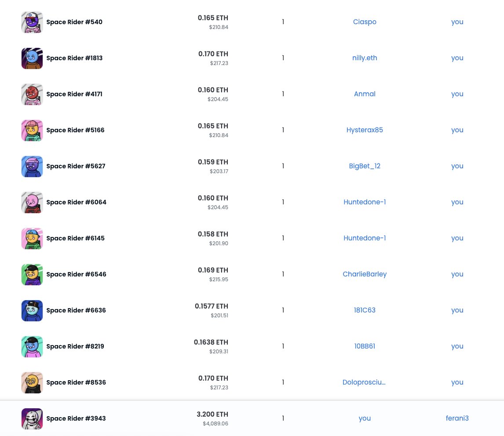Click 'you' link in Space Rider #4171 row

[457, 94]
